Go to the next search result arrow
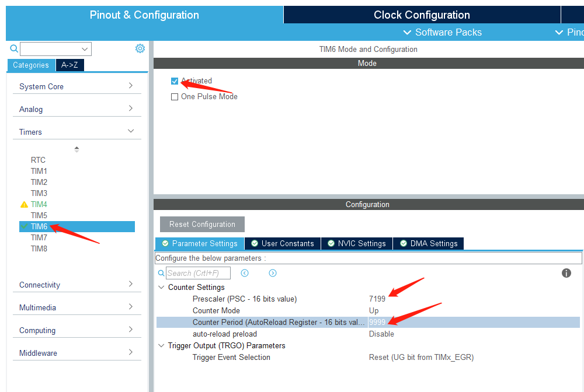This screenshot has height=392, width=584. [x=273, y=273]
